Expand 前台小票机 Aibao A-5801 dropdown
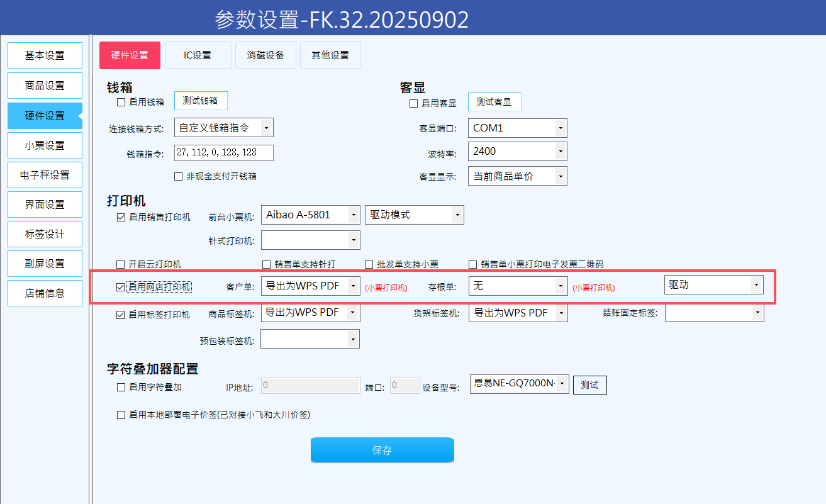826x504 pixels. pyautogui.click(x=310, y=215)
